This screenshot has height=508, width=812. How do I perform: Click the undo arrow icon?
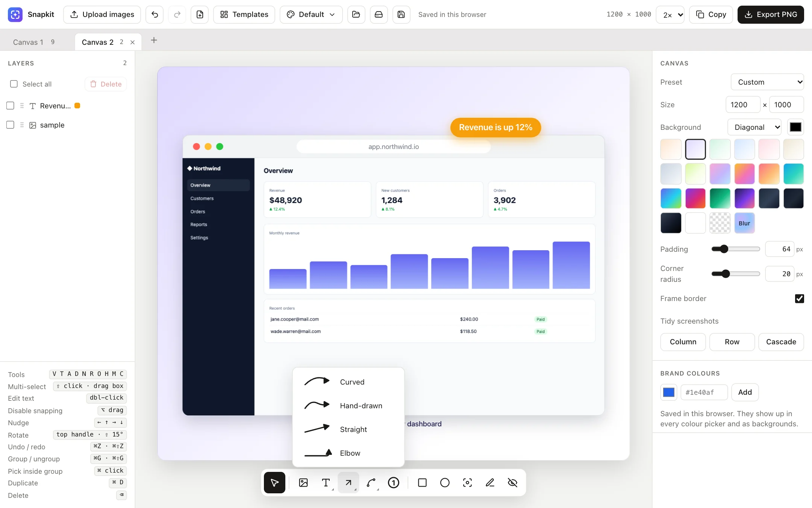tap(155, 15)
